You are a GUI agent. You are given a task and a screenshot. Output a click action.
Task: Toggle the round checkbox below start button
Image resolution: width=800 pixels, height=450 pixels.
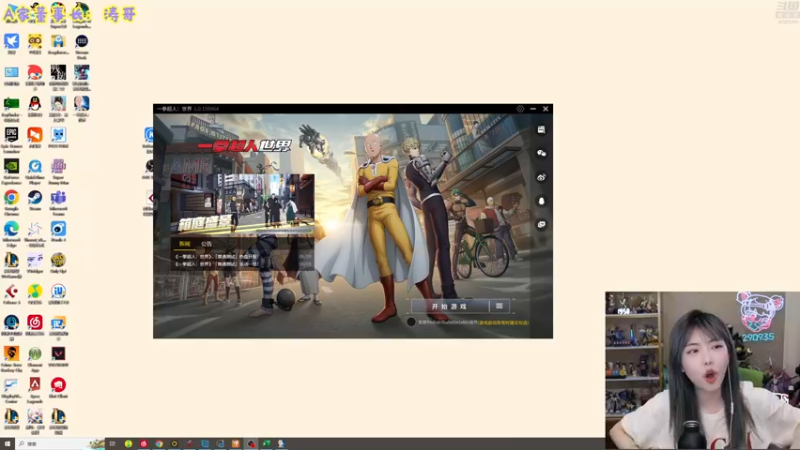pyautogui.click(x=411, y=322)
